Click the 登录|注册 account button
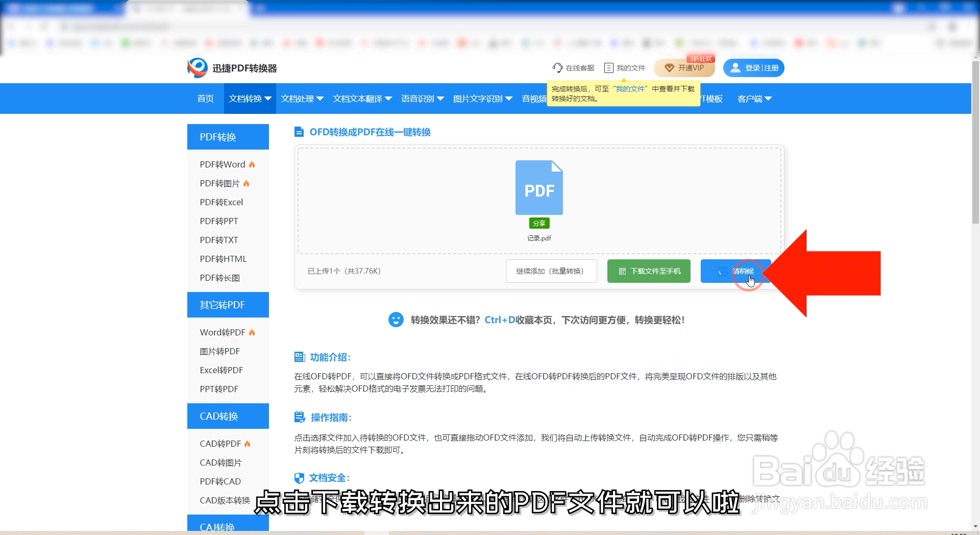 pyautogui.click(x=754, y=67)
